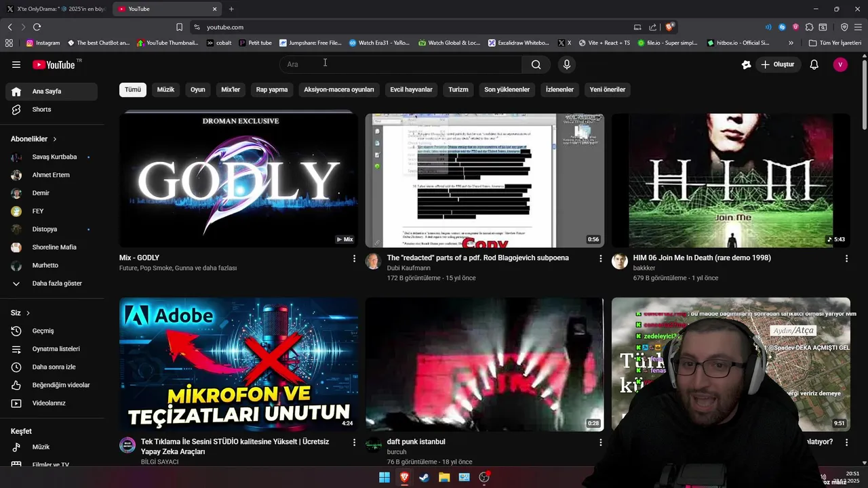
Task: Select the Yeni öneriler chip
Action: pos(608,89)
